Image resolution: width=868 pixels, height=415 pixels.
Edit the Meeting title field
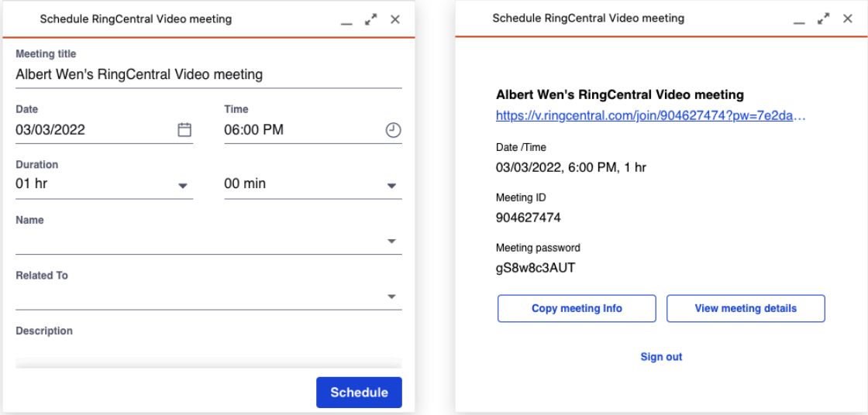(208, 74)
